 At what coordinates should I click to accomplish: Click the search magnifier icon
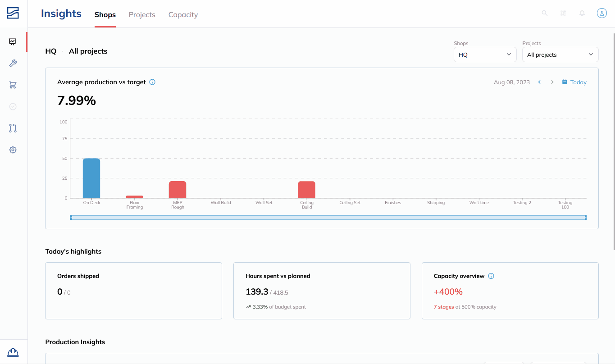(x=545, y=13)
